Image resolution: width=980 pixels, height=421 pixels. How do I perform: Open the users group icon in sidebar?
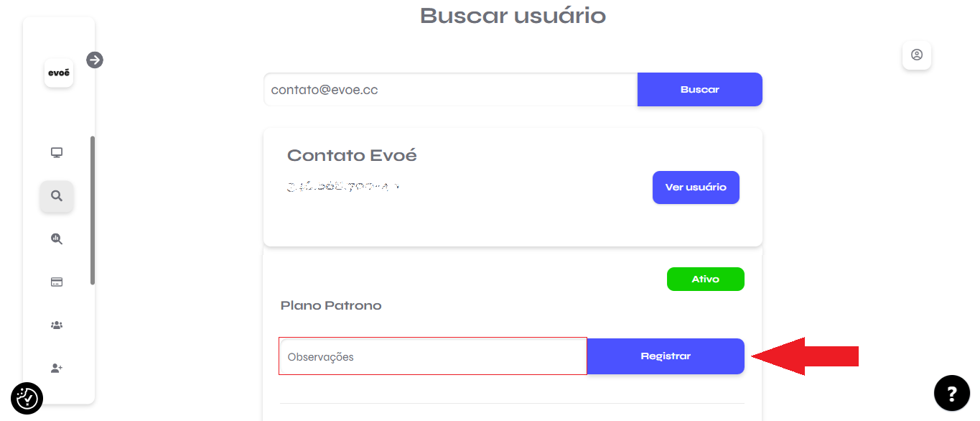tap(57, 325)
